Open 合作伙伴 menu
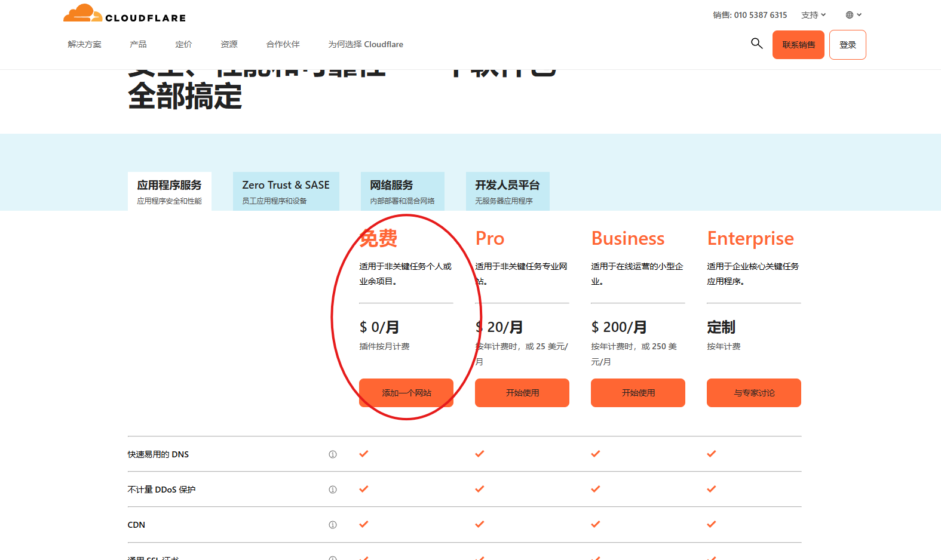Image resolution: width=941 pixels, height=560 pixels. [x=283, y=44]
